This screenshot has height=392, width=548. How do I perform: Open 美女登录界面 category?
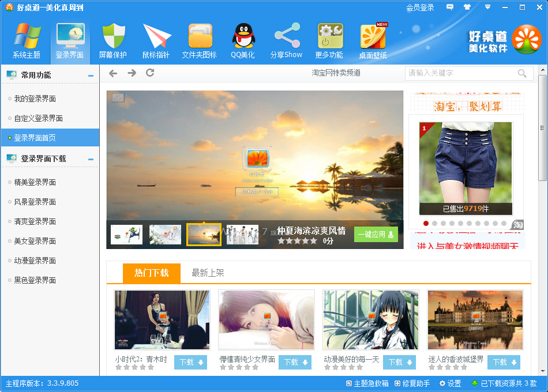[x=35, y=241]
